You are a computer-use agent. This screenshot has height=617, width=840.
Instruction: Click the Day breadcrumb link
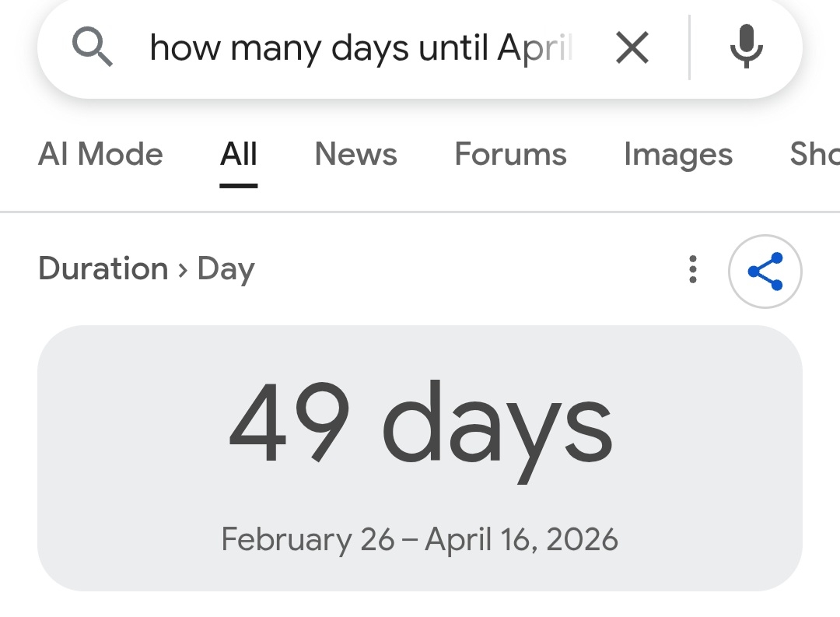(226, 269)
